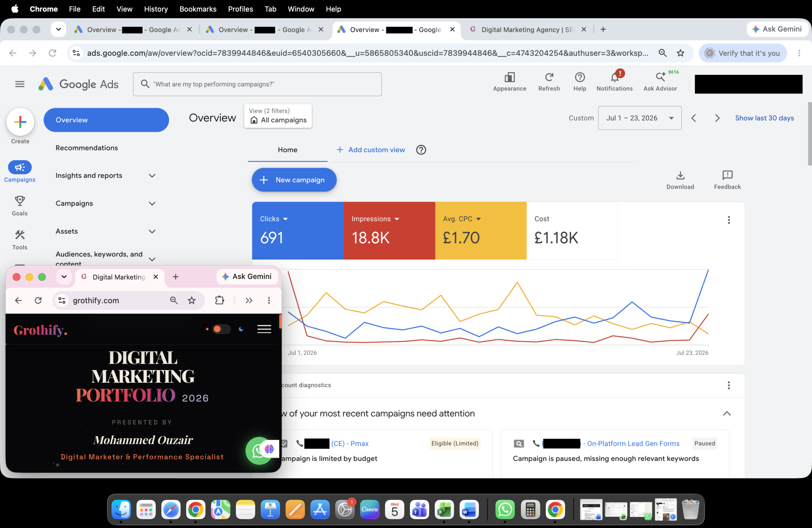
Task: Open Extensions puzzle icon in Grothify window
Action: point(220,300)
